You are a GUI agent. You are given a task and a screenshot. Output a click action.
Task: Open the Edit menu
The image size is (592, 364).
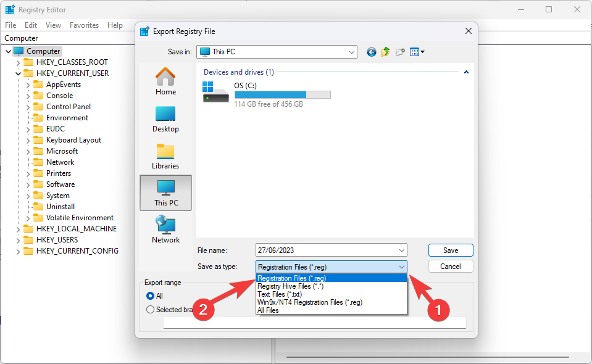tap(31, 25)
